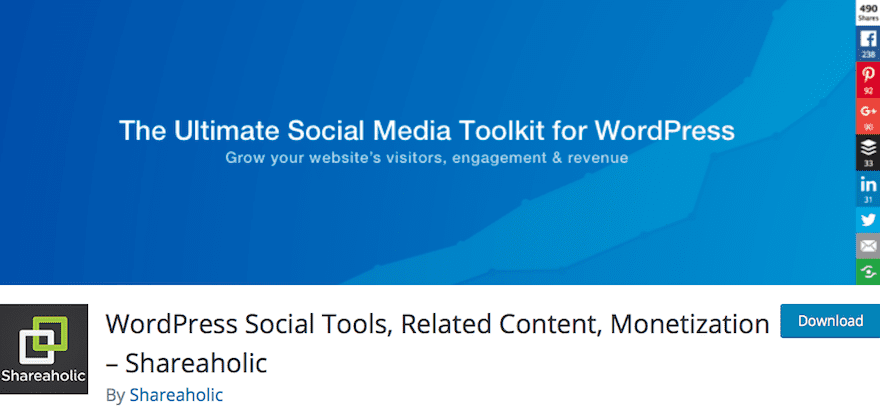This screenshot has height=415, width=880.
Task: Click the Download button
Action: point(830,321)
